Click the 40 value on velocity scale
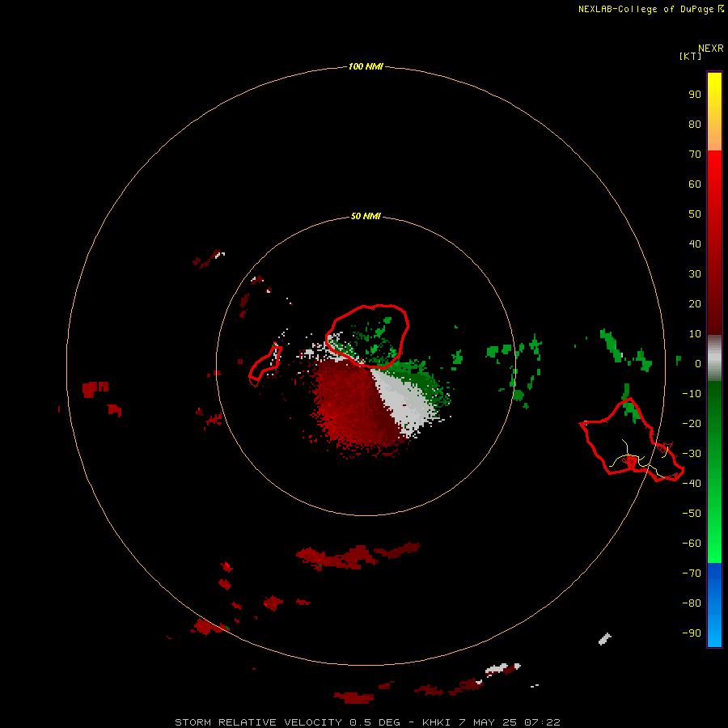728x728 pixels. tap(695, 244)
